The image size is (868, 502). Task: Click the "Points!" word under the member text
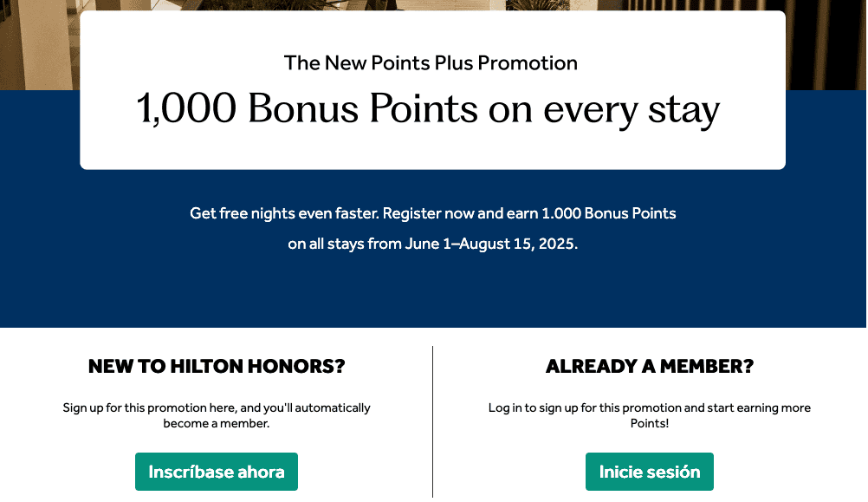(x=649, y=424)
